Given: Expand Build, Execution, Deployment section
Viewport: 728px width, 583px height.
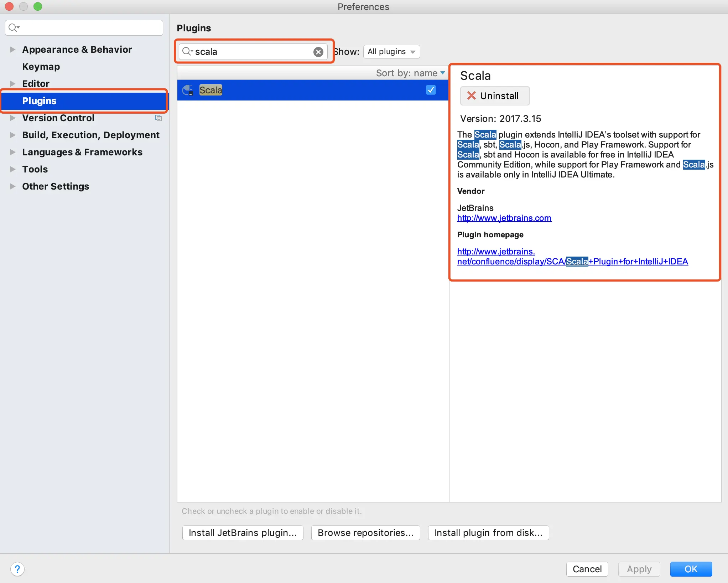Looking at the screenshot, I should 12,135.
